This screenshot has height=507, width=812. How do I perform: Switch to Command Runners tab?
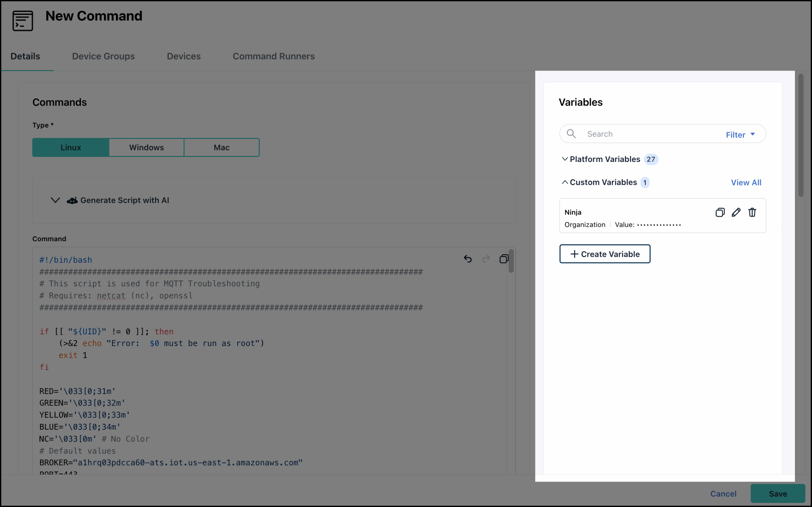(x=273, y=56)
